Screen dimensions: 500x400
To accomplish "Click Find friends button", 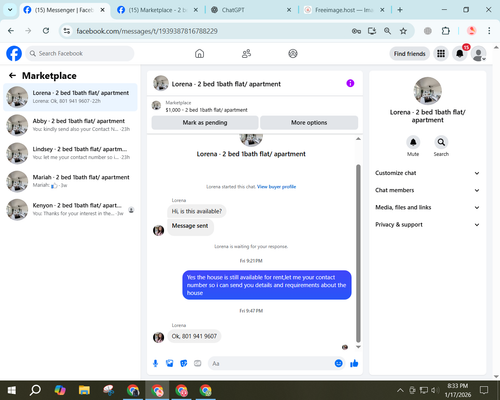I will point(409,54).
